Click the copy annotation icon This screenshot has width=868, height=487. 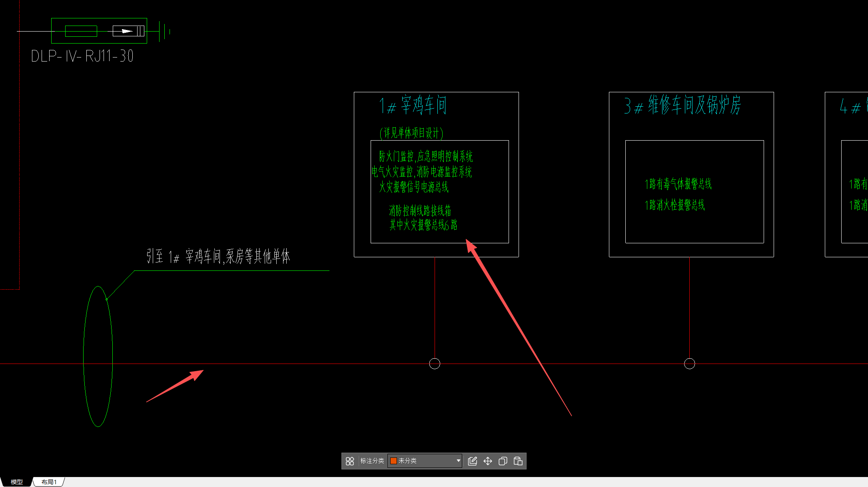(503, 461)
